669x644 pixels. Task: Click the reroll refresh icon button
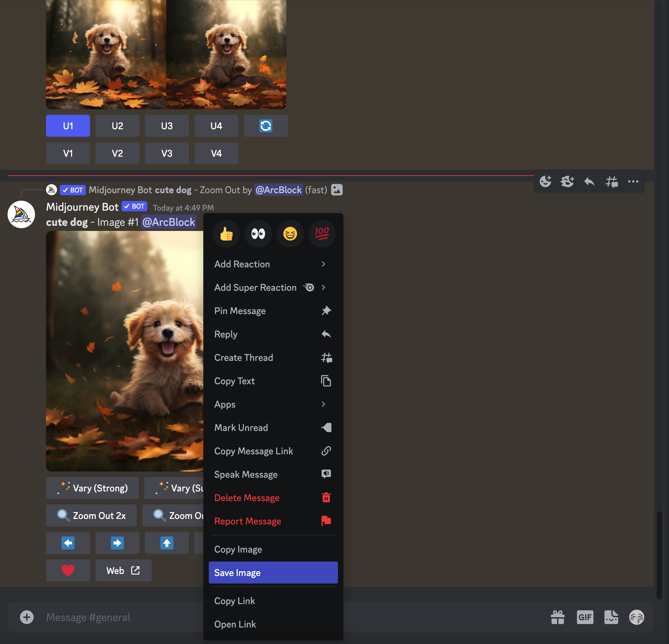point(265,126)
